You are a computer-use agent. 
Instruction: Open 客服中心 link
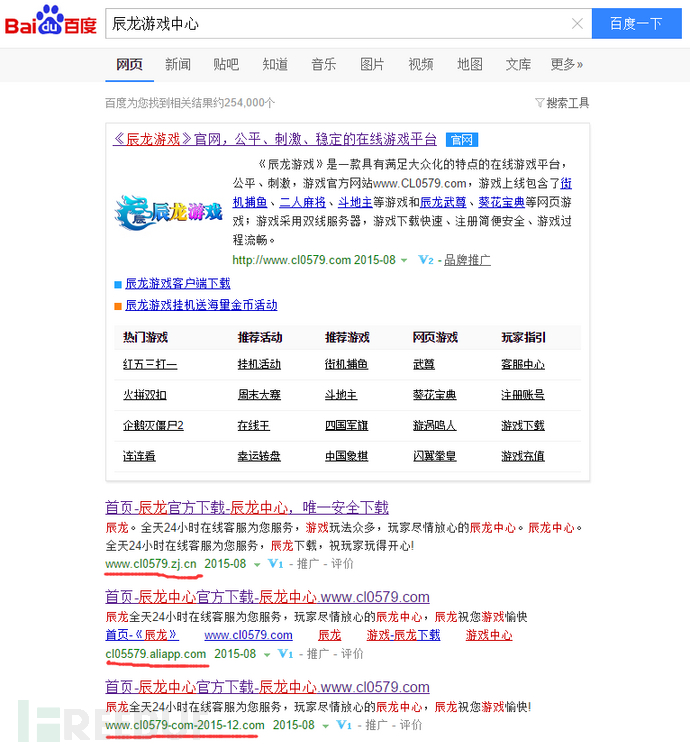coord(523,364)
